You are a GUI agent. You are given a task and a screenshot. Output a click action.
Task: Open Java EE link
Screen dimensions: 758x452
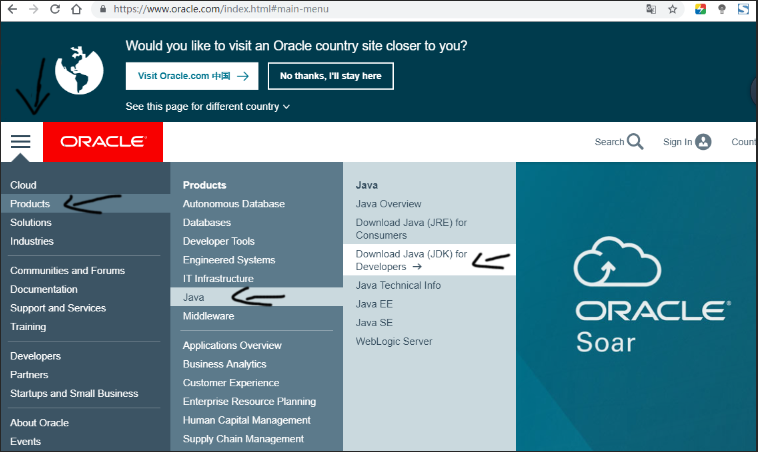click(x=374, y=304)
